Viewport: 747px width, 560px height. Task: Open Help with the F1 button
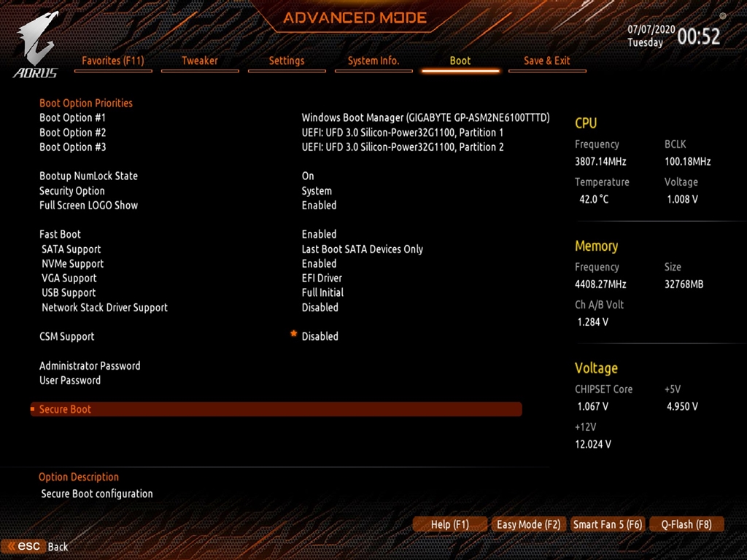(450, 524)
